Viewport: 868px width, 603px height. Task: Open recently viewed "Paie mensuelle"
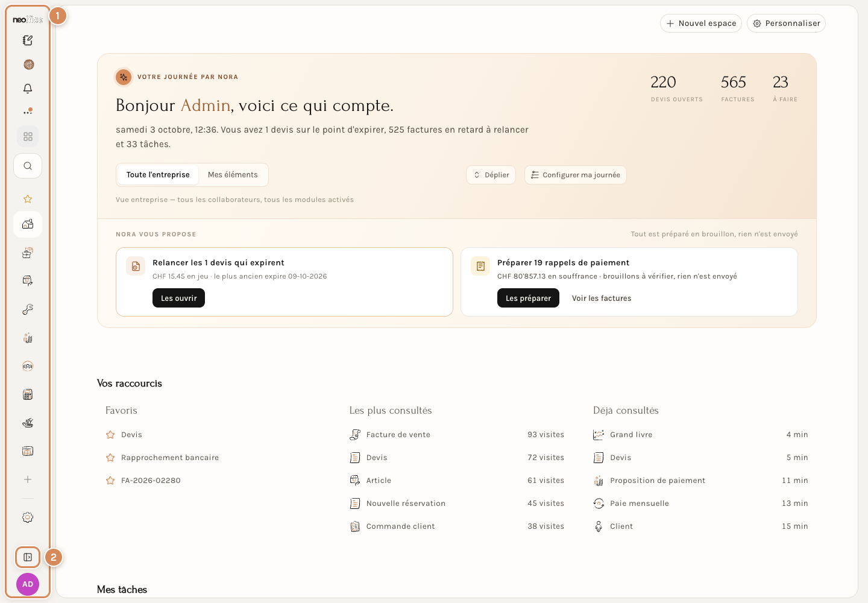click(700, 504)
